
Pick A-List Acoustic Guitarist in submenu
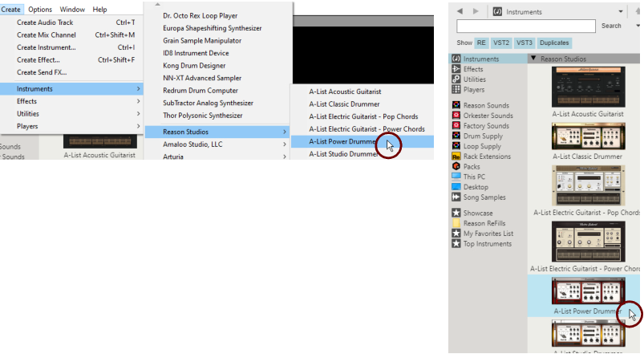tap(345, 92)
